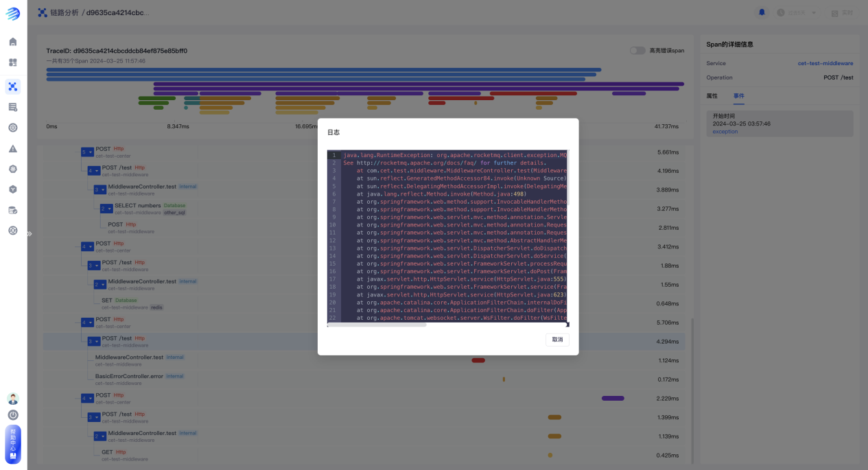Viewport: 868px width, 470px height.
Task: Click the 取消 button in log dialog
Action: click(x=557, y=340)
